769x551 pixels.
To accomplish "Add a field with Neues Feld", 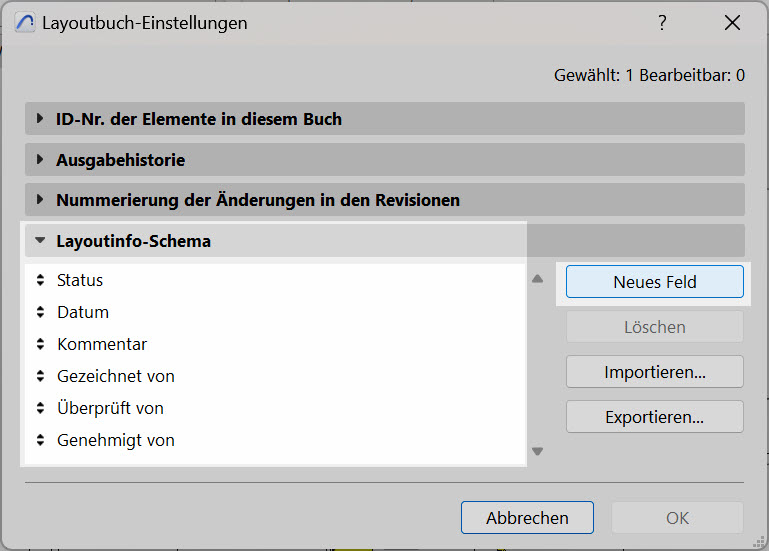I will click(655, 282).
